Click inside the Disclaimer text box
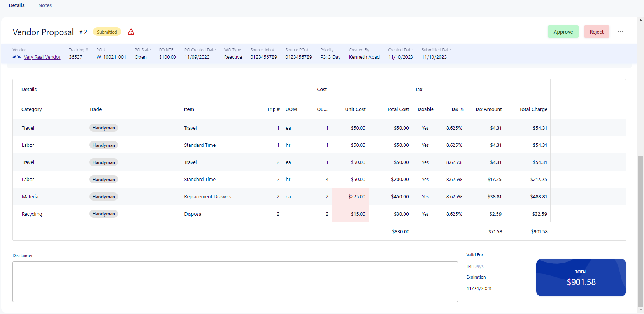This screenshot has height=314, width=644. [235, 282]
